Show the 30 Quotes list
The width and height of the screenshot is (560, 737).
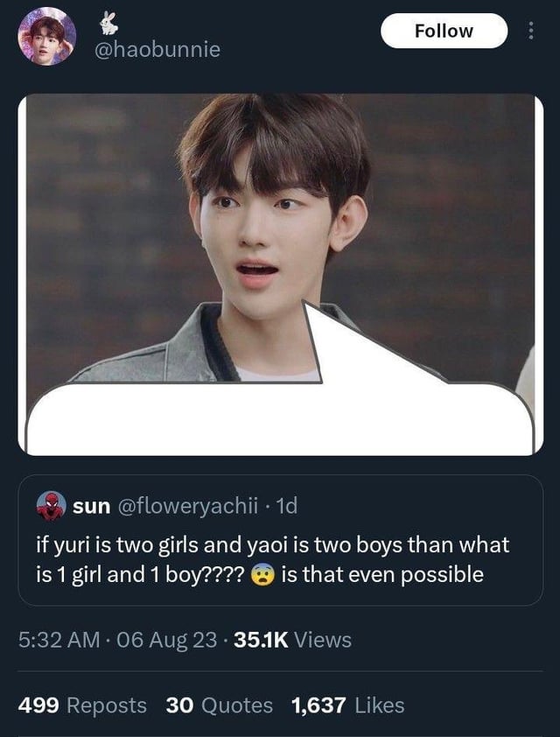click(219, 705)
